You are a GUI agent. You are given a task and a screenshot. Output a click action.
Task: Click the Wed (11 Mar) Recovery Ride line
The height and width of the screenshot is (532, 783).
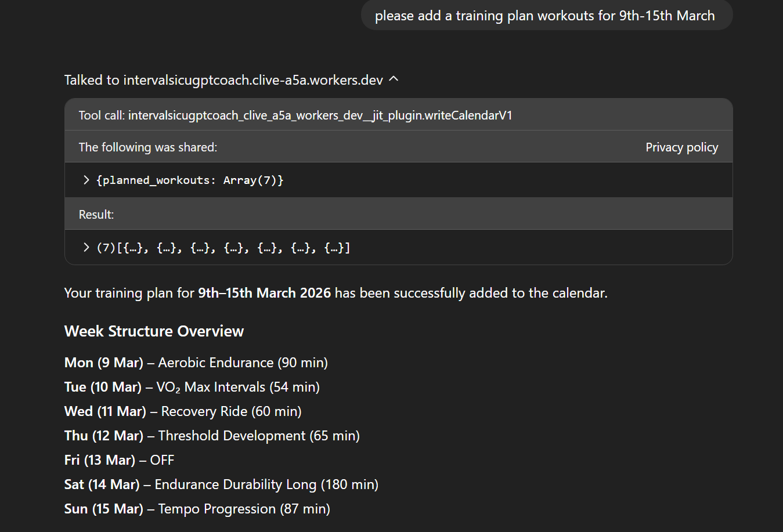click(x=183, y=411)
